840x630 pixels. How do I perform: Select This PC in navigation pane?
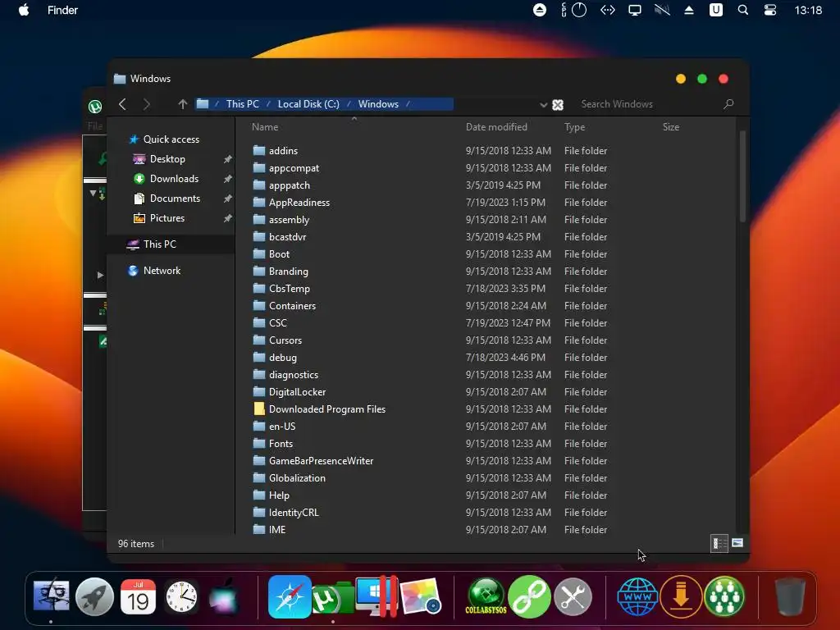coord(160,244)
